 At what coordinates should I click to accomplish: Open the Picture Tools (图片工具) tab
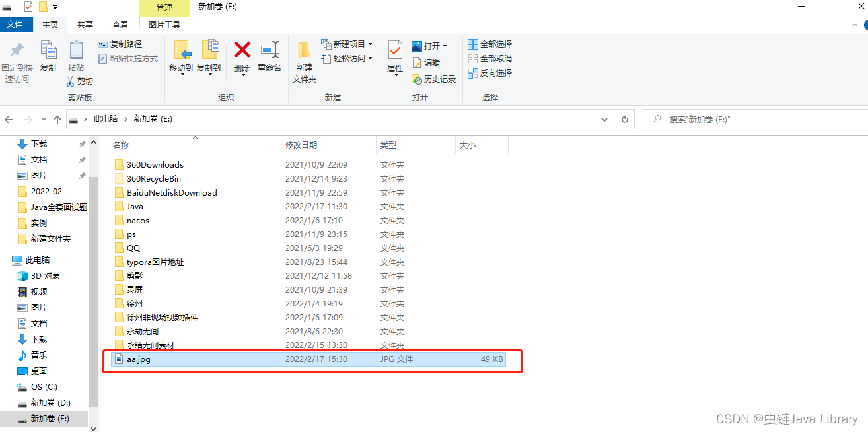164,24
